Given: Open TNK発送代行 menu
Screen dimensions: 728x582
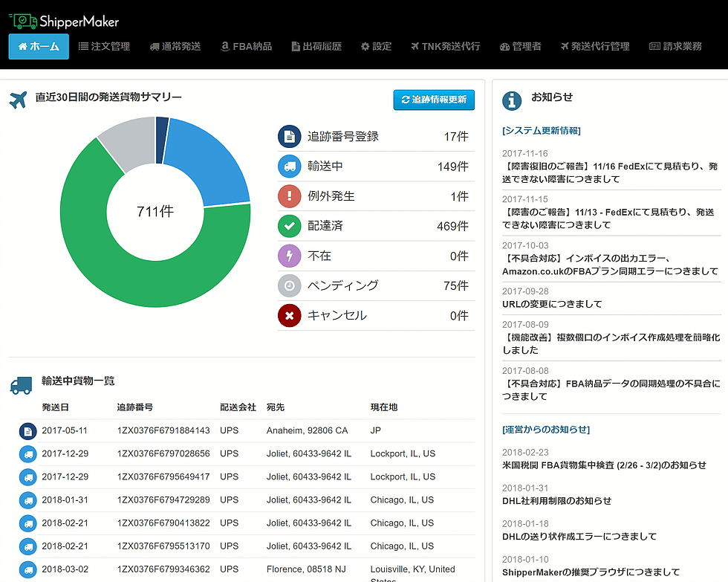Looking at the screenshot, I should [x=445, y=46].
